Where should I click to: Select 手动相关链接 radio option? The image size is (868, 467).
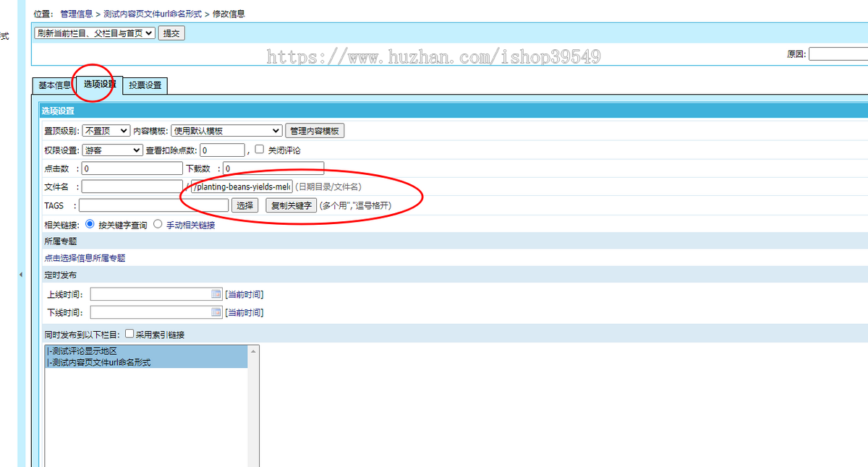[158, 224]
